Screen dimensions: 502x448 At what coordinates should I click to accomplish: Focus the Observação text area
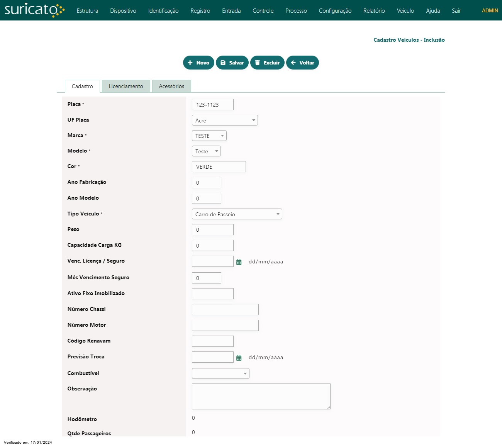pos(261,396)
